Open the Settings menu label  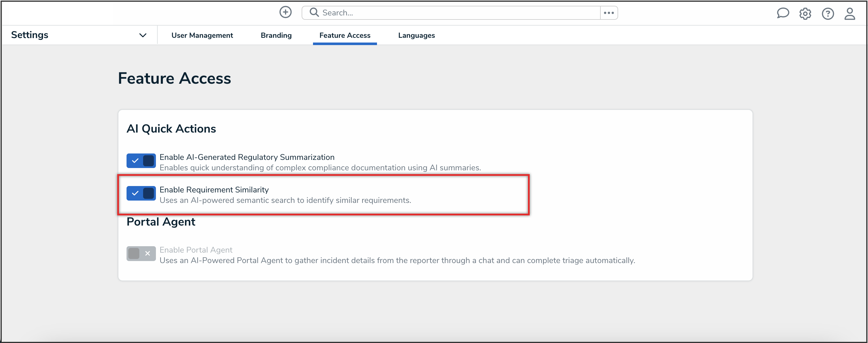click(x=30, y=35)
